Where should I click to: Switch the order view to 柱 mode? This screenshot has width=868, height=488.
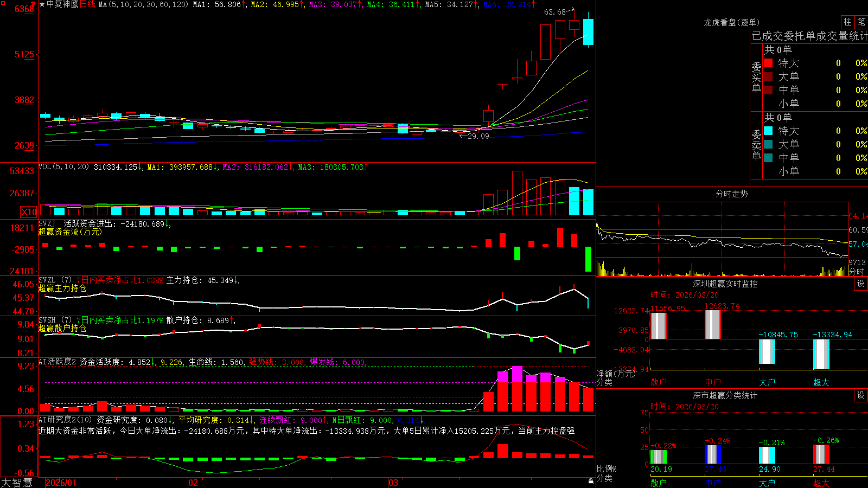847,22
